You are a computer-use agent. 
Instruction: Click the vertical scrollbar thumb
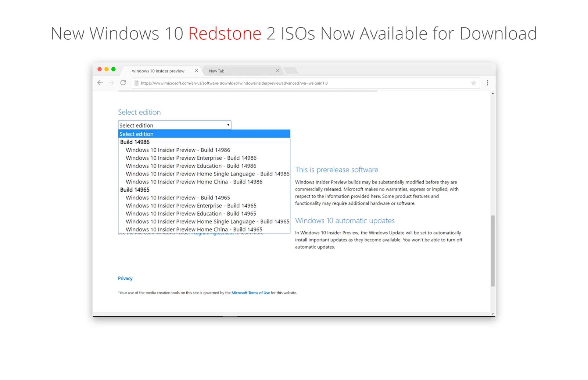click(x=493, y=251)
